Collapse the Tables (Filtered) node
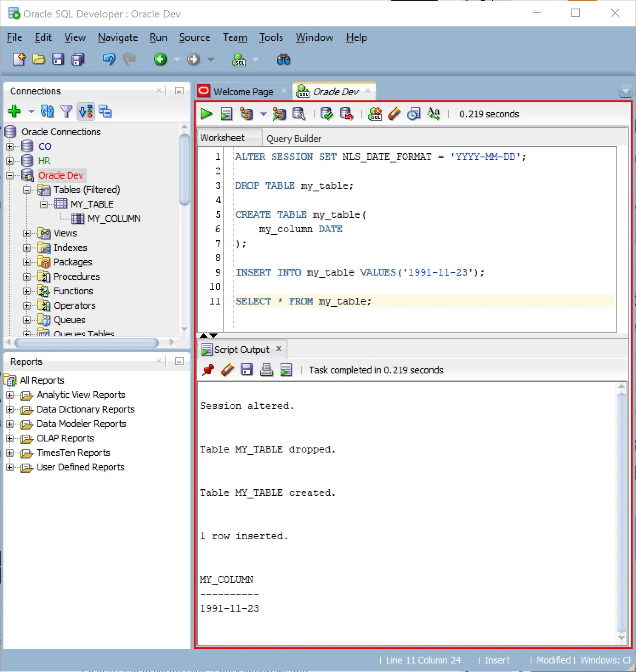 pos(27,190)
